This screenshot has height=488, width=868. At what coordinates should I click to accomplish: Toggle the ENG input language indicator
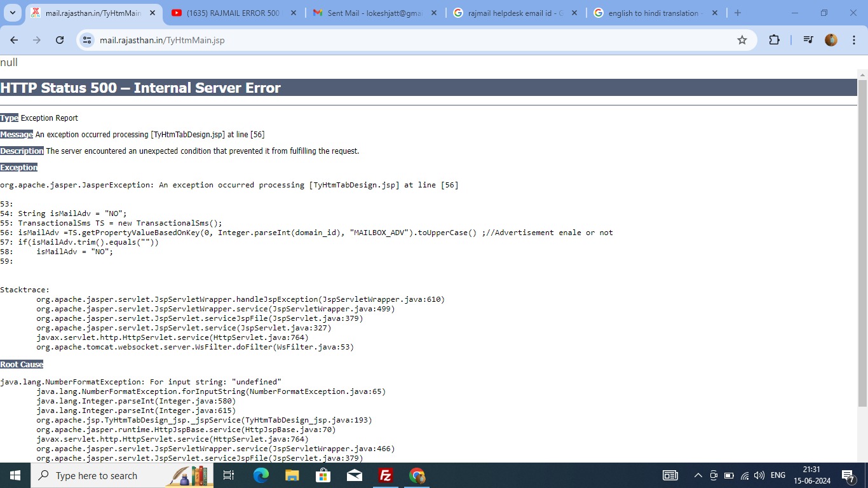point(778,475)
